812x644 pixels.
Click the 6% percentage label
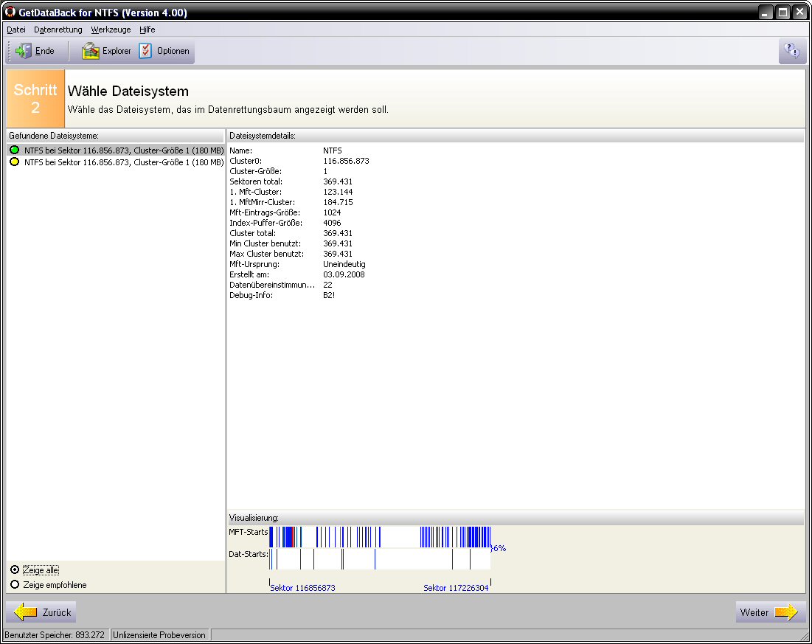(x=499, y=548)
